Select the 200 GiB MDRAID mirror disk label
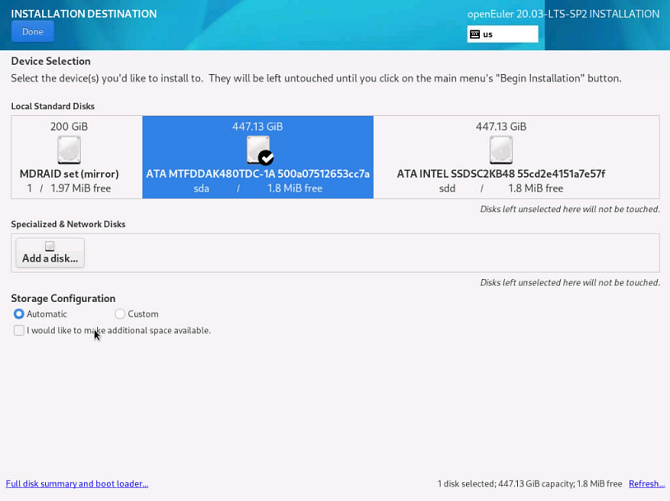Image resolution: width=670 pixels, height=501 pixels. tap(69, 174)
